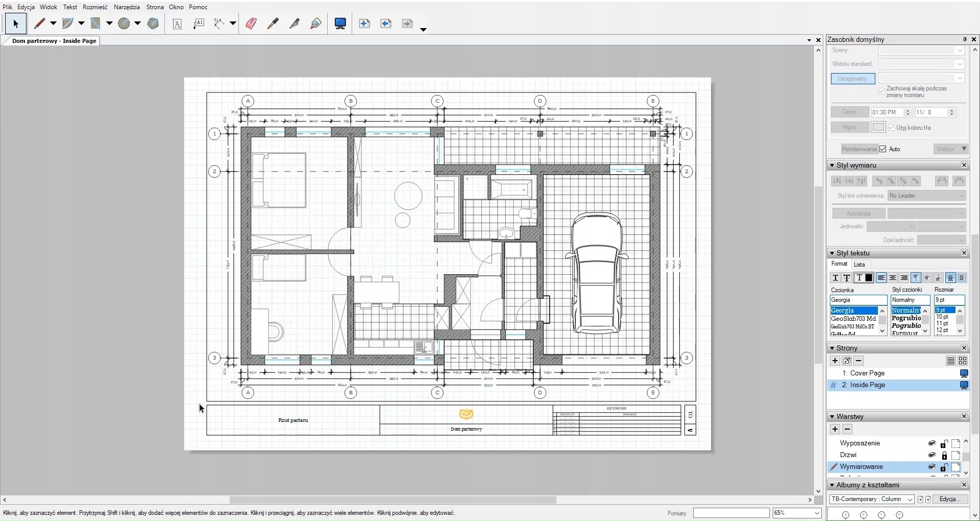Collapse the Styl tekstu panel
The image size is (980, 521).
[x=832, y=253]
